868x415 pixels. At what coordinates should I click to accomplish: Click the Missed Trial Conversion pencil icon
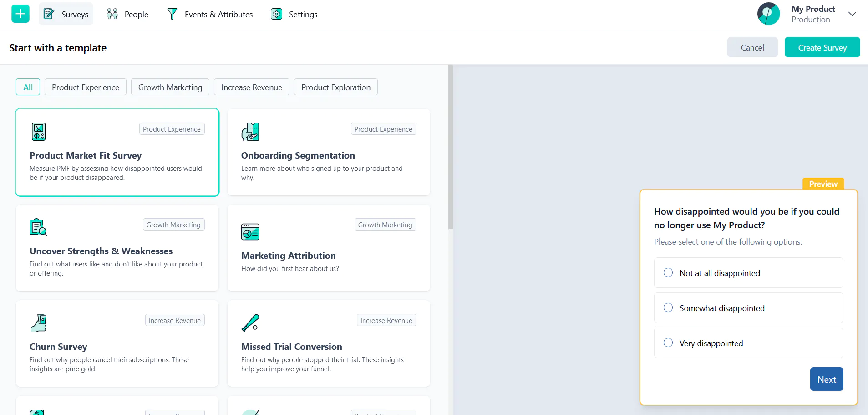point(250,323)
